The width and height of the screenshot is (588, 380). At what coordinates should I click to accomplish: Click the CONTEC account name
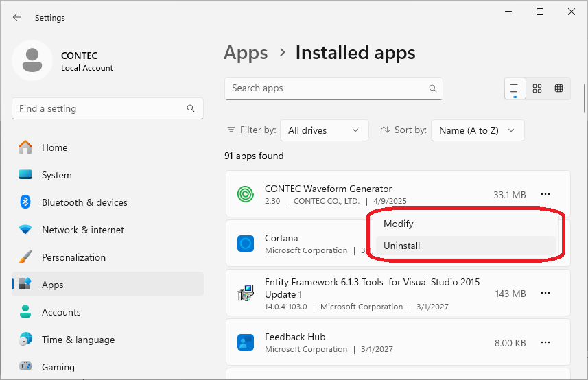click(79, 56)
